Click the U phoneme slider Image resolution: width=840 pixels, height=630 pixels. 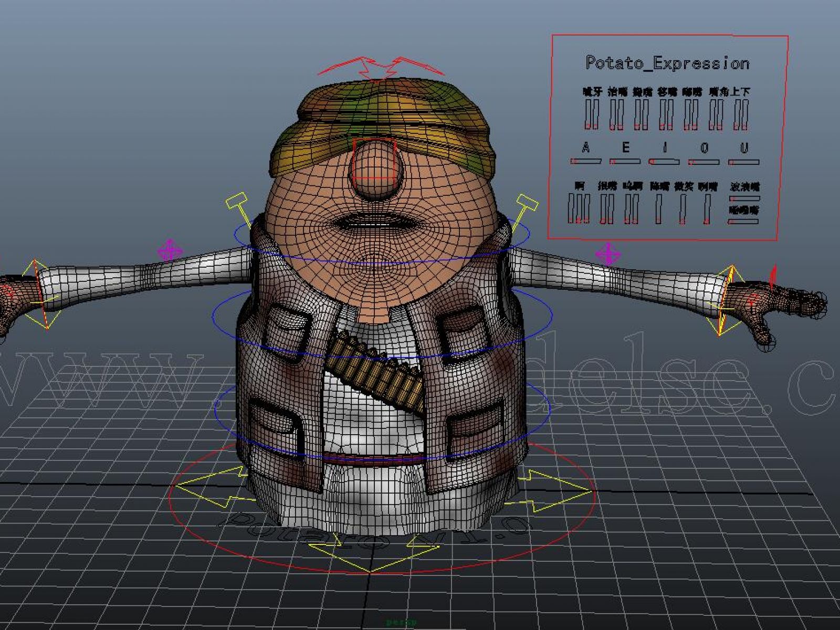point(744,162)
